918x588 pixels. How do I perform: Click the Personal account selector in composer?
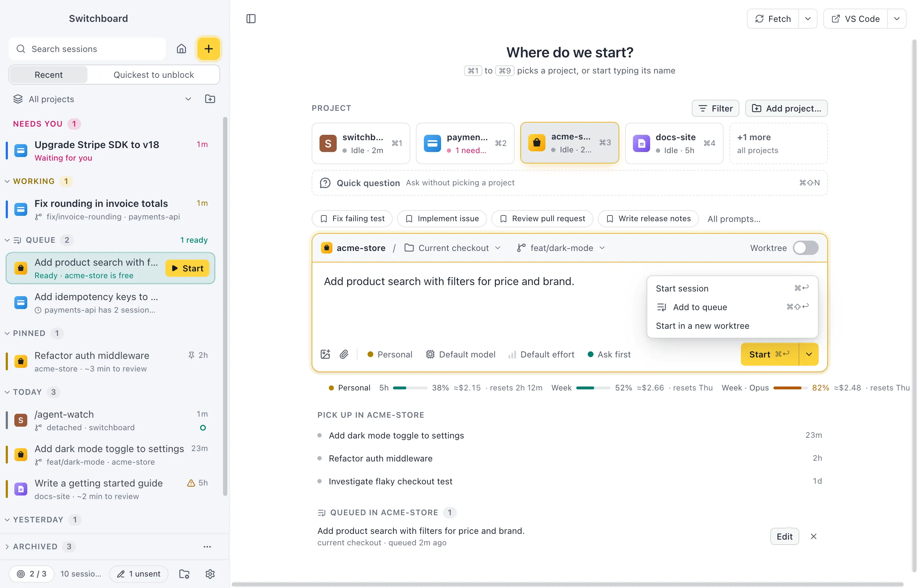[389, 354]
